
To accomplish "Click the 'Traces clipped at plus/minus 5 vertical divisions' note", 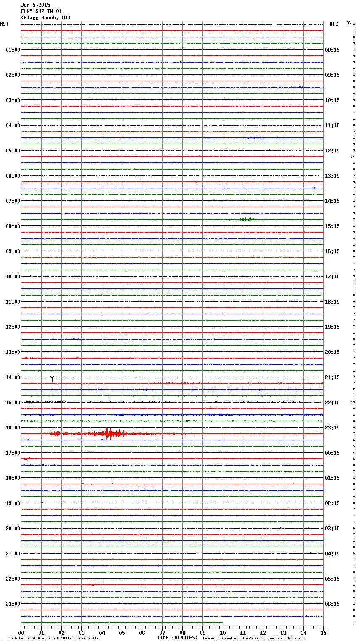I will click(254, 639).
